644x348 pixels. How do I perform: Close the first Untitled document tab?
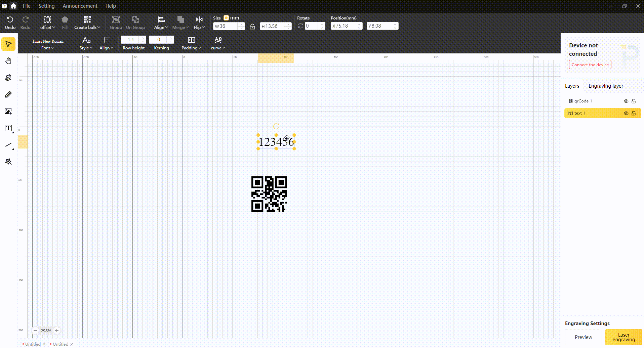44,344
